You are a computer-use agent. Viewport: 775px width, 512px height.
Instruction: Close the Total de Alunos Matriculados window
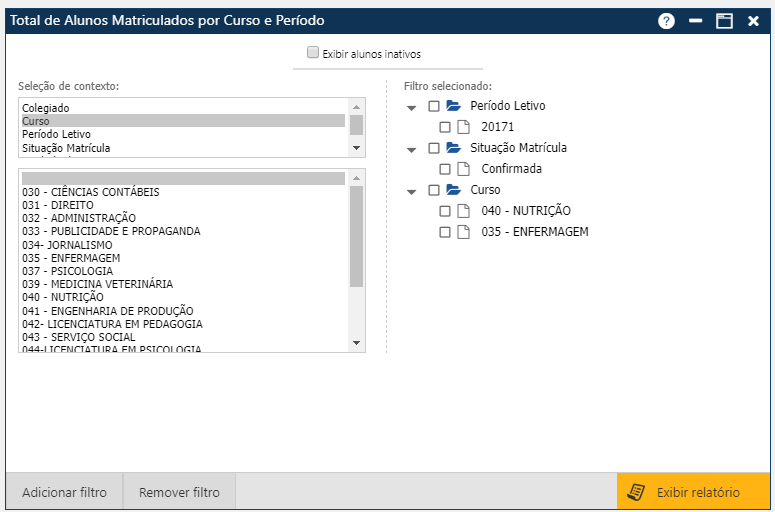click(x=753, y=21)
